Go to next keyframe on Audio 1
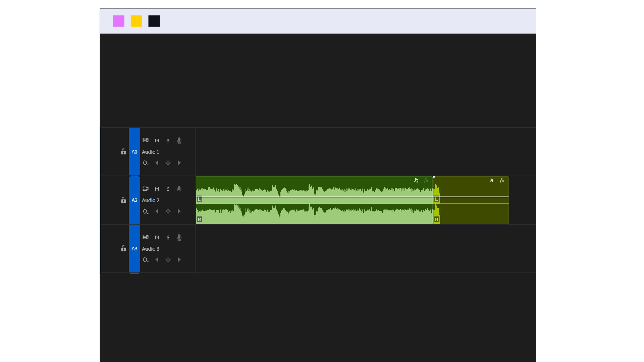 point(179,163)
